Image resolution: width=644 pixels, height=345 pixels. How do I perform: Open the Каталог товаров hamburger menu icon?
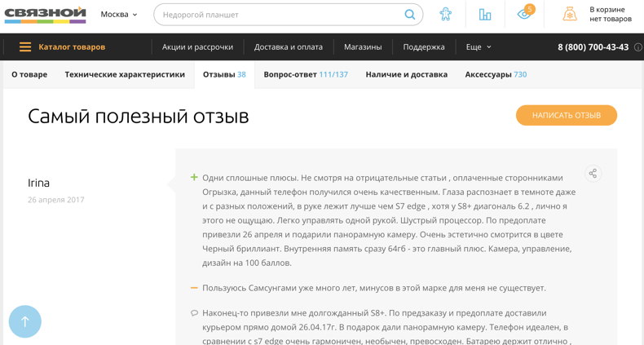click(x=25, y=46)
